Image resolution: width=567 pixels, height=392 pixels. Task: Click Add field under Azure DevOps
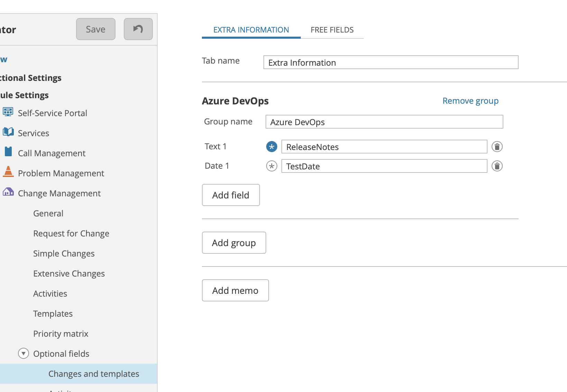click(x=230, y=195)
